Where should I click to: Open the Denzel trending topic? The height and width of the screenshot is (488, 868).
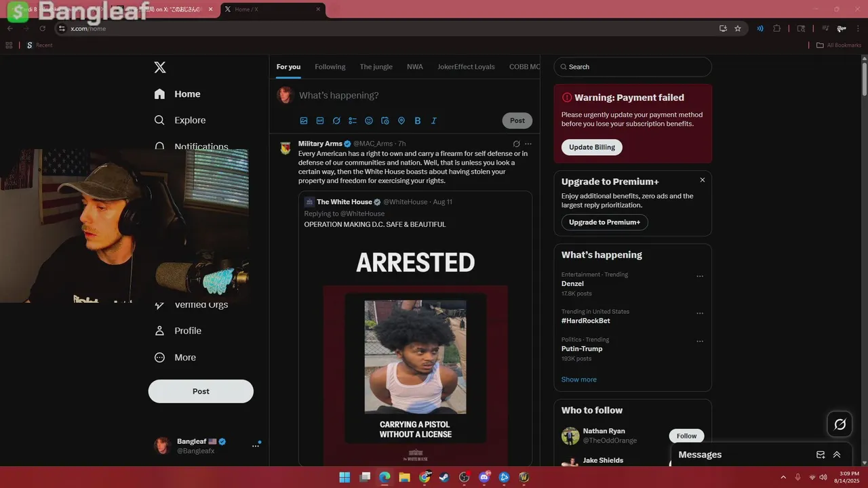[x=572, y=283]
